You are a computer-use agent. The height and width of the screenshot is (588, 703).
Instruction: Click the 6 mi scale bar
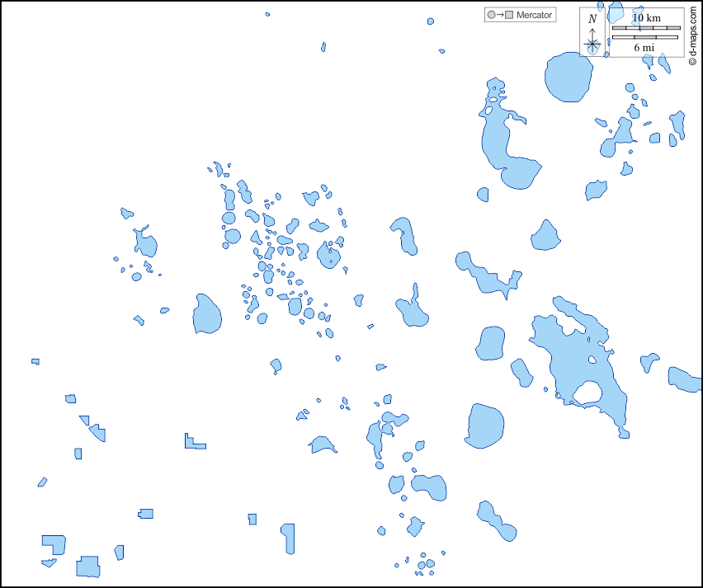pyautogui.click(x=645, y=37)
